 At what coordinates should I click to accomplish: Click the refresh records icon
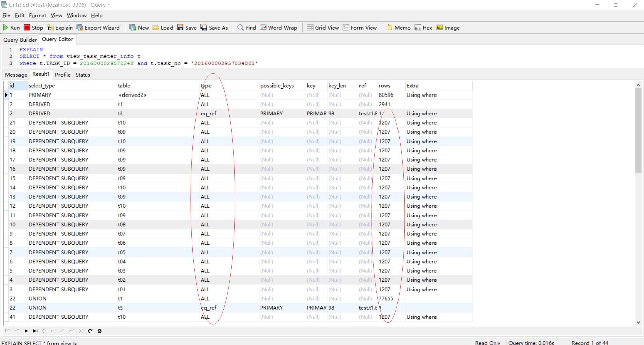pos(90,331)
